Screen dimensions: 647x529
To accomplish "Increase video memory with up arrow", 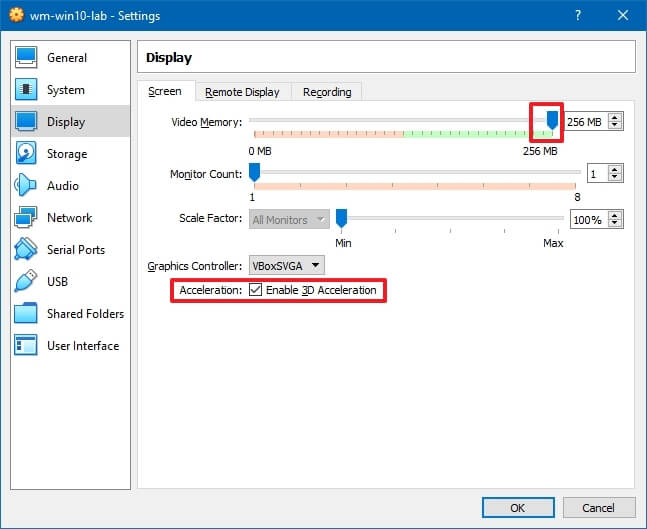I will coord(615,117).
